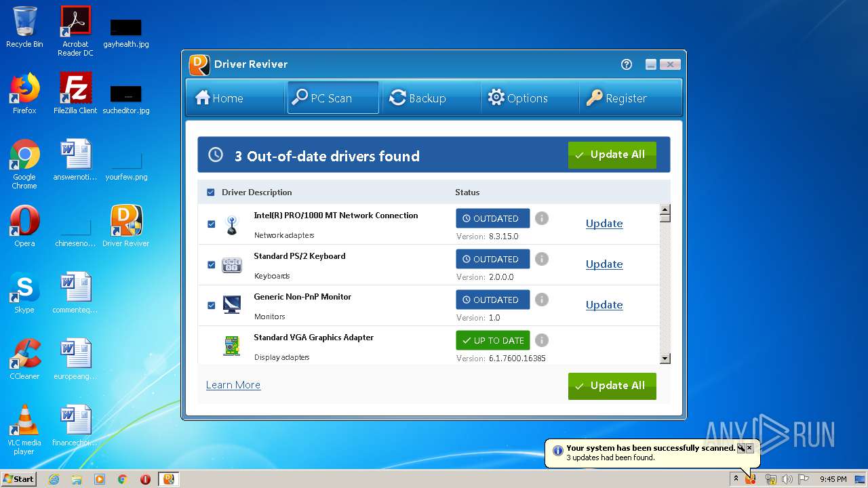Click the Driver Reviver logo in title bar
The image size is (868, 488).
point(199,64)
